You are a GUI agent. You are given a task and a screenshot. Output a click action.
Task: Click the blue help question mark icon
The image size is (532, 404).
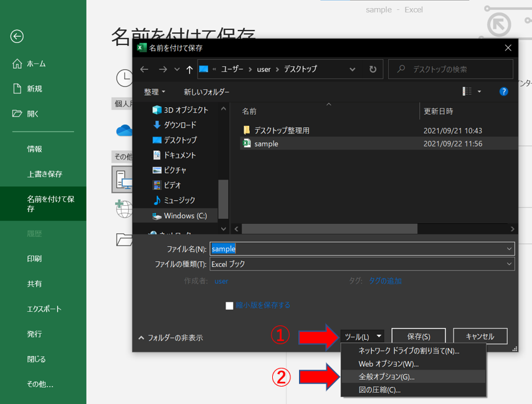pyautogui.click(x=503, y=92)
